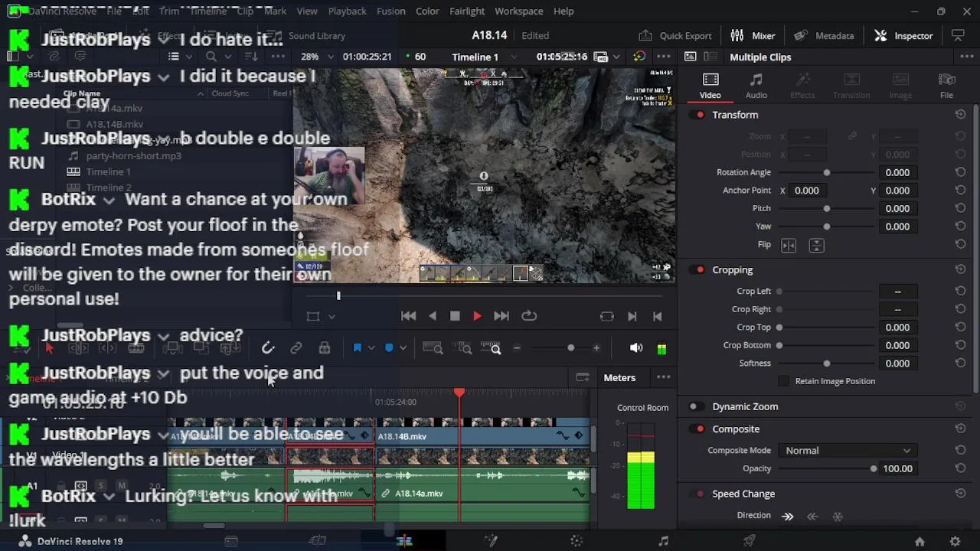Zoom in timeline with plus icon

[596, 348]
